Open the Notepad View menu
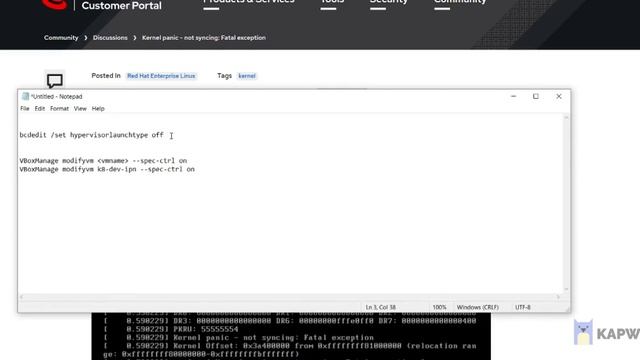The image size is (640, 360). coord(80,109)
